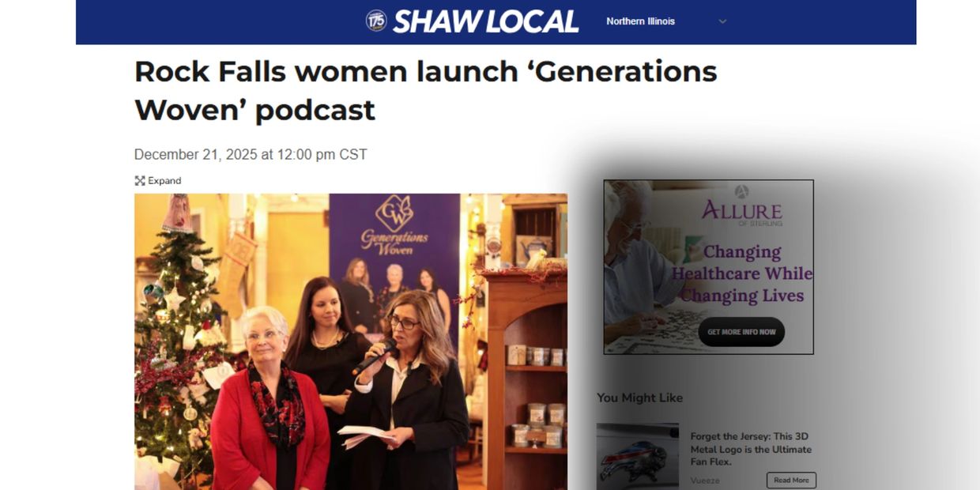Click the Expand arrows icon above photo
Viewport: 980px width, 490px height.
click(140, 181)
